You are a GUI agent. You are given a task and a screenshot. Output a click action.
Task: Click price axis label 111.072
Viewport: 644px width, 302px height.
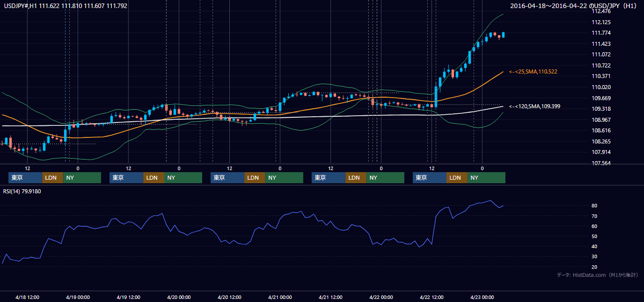point(601,54)
